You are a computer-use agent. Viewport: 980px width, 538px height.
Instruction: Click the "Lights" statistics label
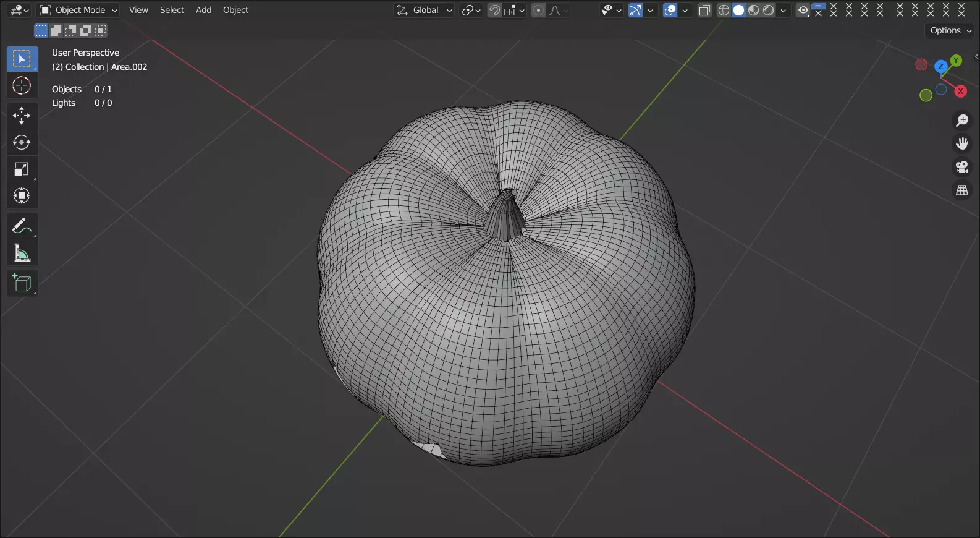click(64, 103)
